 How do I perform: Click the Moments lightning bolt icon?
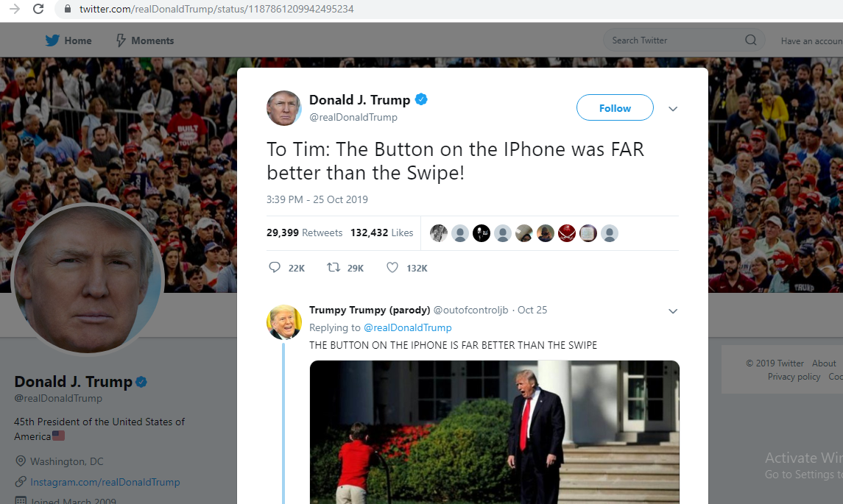(x=121, y=40)
